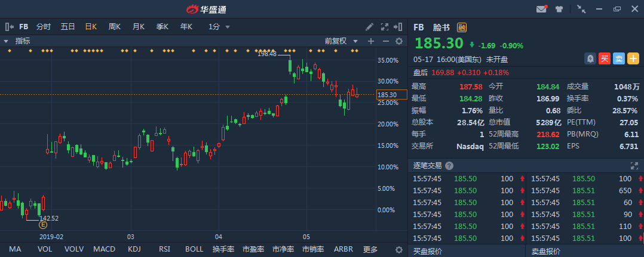Select the pencil drawing tool

pyautogui.click(x=370, y=27)
